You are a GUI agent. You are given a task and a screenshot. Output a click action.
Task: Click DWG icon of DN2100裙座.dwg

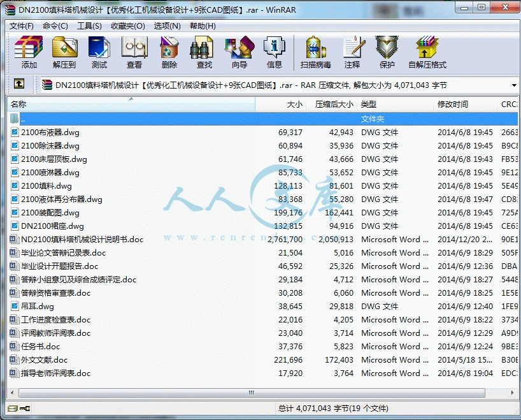(15, 226)
